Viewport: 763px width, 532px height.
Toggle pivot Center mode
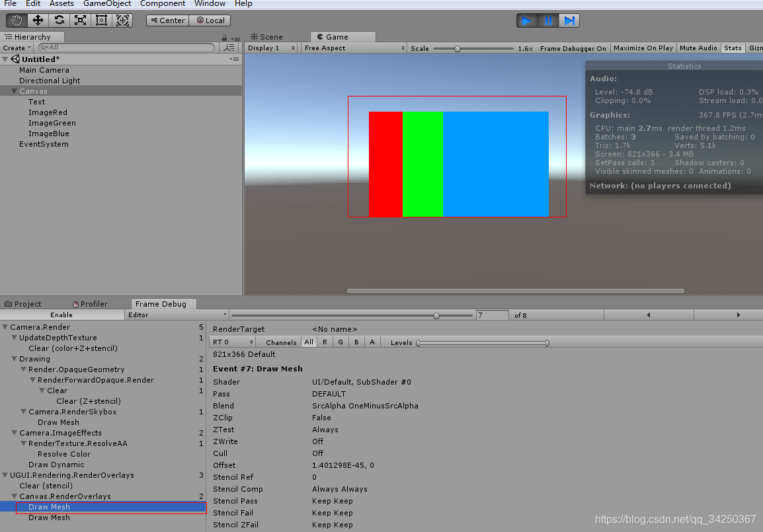point(168,20)
